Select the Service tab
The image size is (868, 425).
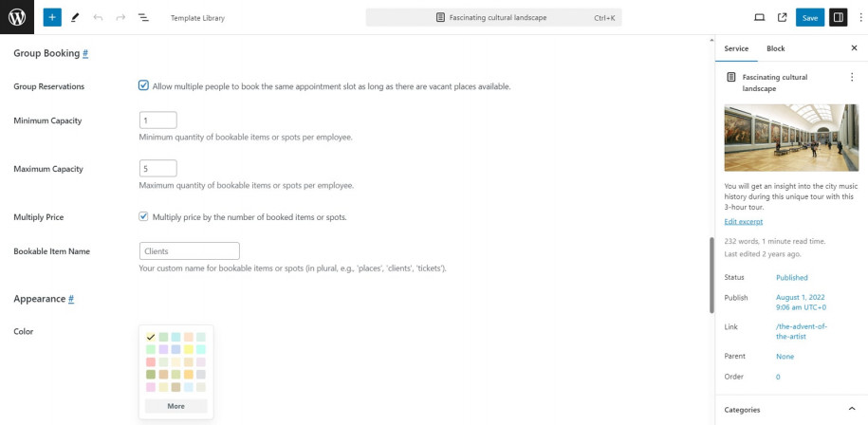coord(736,48)
